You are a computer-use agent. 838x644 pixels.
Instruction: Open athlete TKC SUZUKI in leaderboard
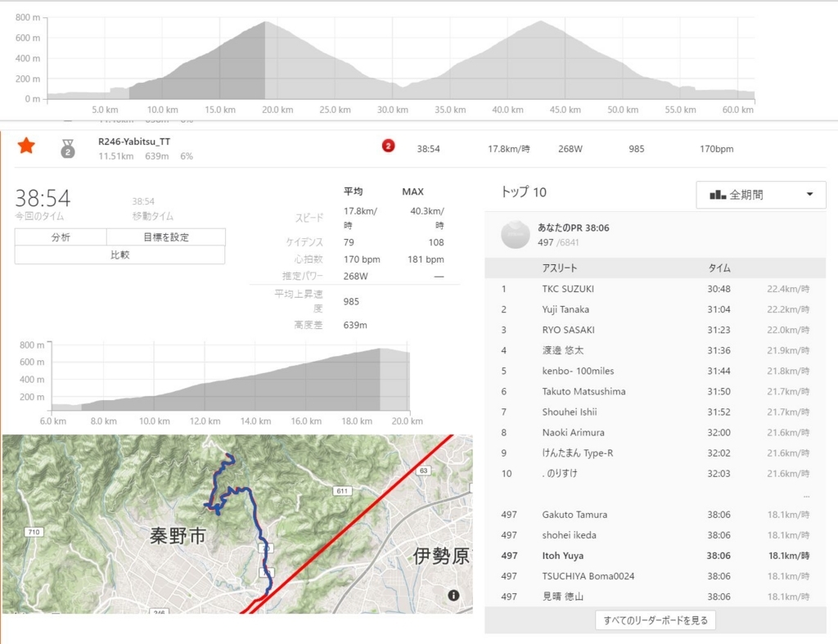[x=568, y=289]
